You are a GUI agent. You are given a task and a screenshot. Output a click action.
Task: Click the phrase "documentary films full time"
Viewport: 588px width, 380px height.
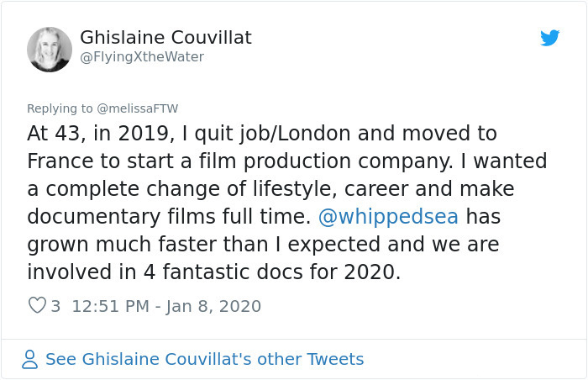pyautogui.click(x=164, y=216)
